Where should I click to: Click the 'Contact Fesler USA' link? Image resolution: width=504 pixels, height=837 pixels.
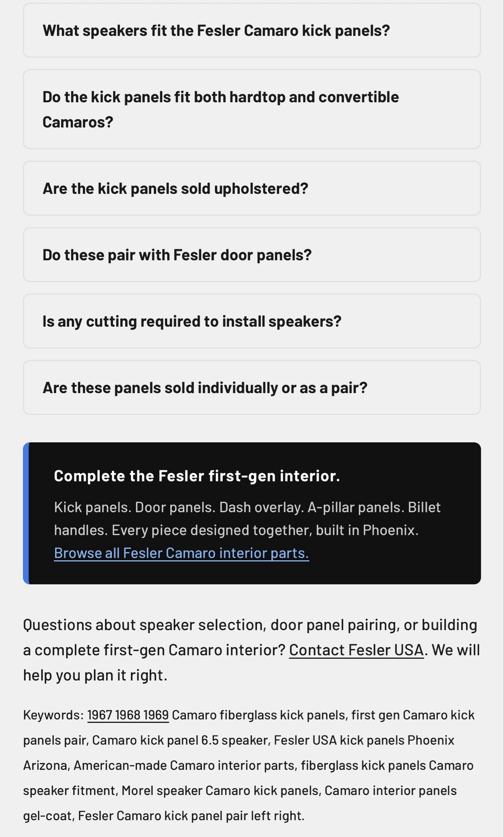(356, 650)
